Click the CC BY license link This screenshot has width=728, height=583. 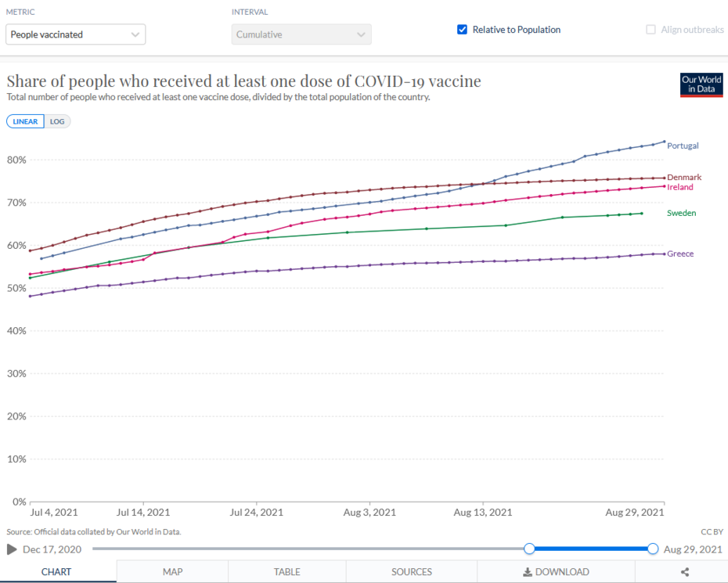pyautogui.click(x=711, y=532)
